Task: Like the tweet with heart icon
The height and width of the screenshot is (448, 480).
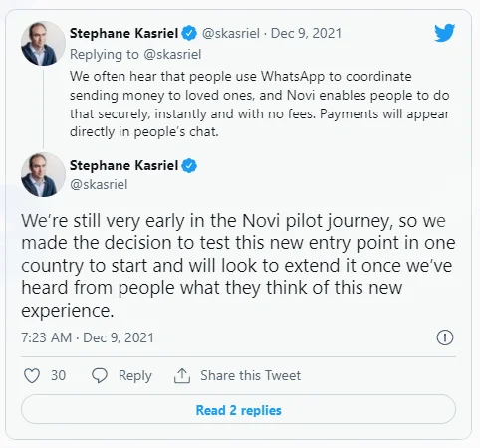Action: [32, 376]
